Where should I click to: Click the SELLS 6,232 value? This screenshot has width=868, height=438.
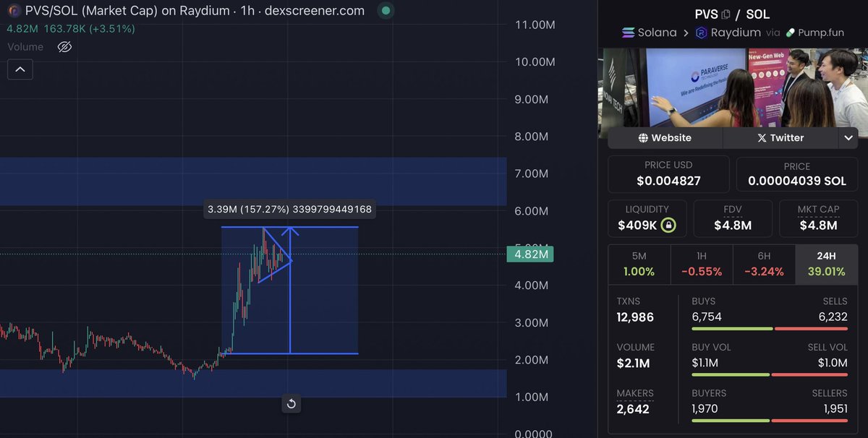point(832,317)
